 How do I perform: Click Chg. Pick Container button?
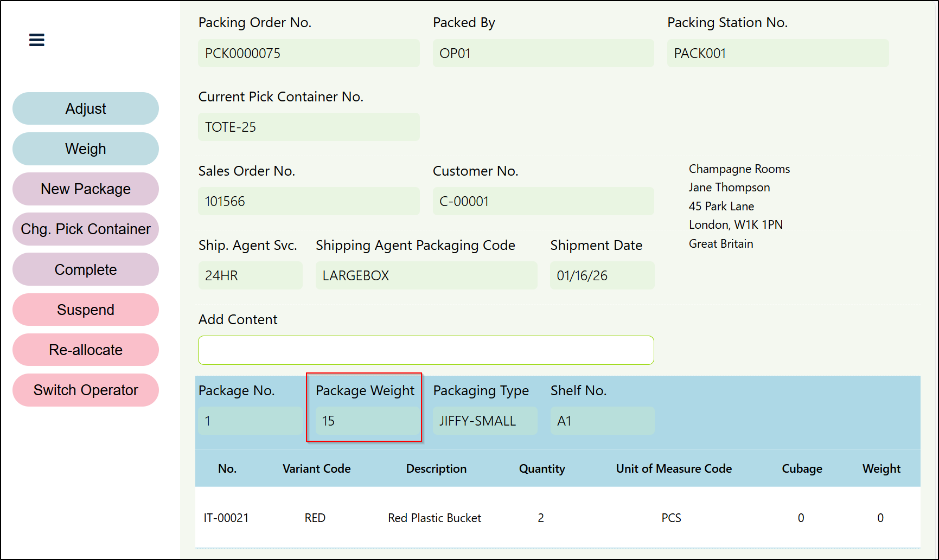tap(86, 229)
